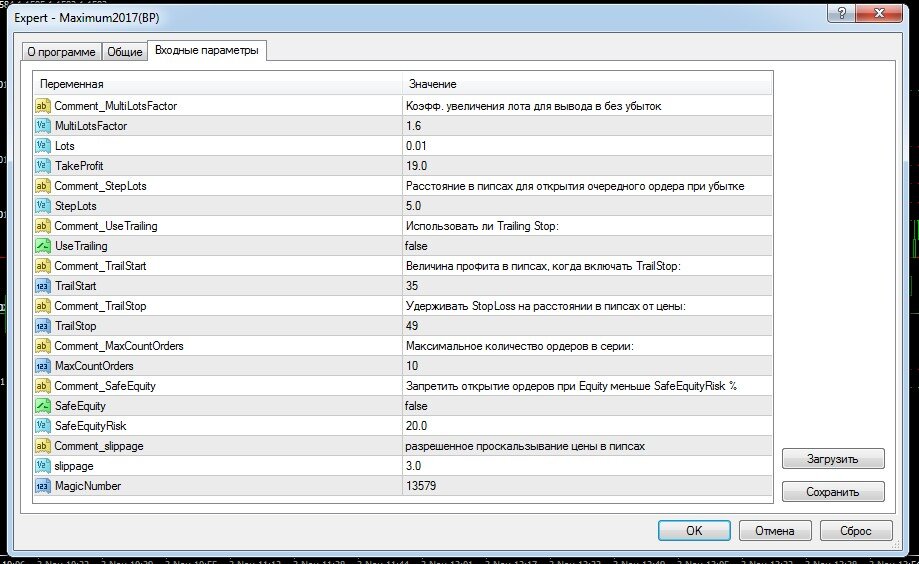
Task: Click the icon beside the slippage variable
Action: click(x=43, y=466)
